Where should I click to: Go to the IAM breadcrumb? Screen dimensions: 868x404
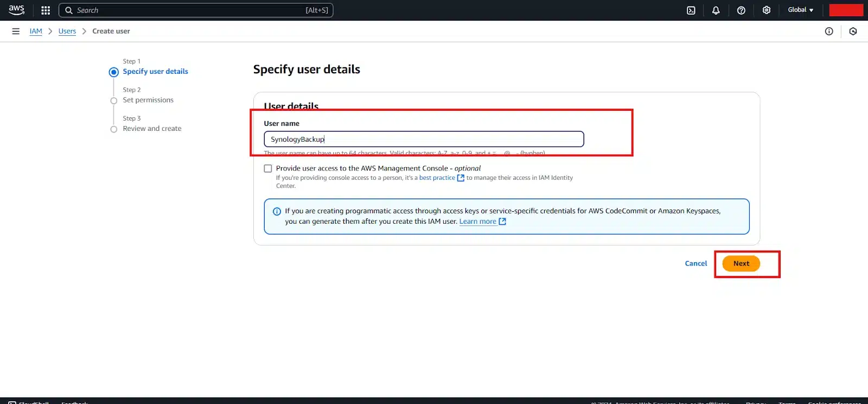click(36, 31)
